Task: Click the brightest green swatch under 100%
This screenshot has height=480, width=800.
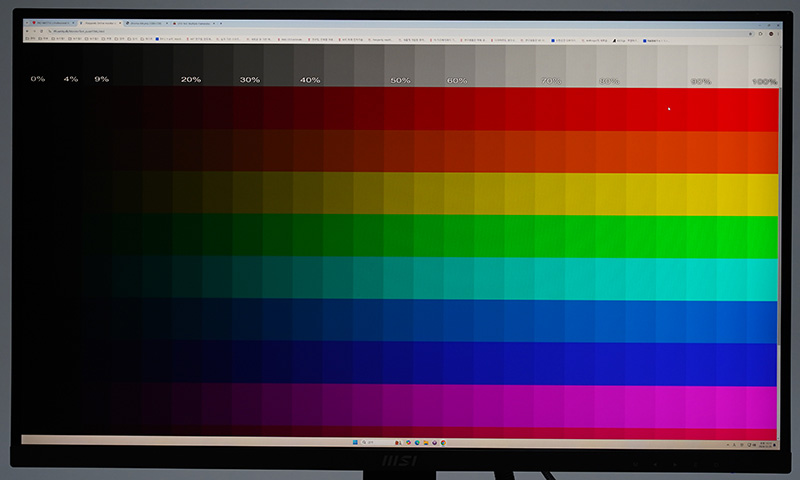Action: [763, 237]
